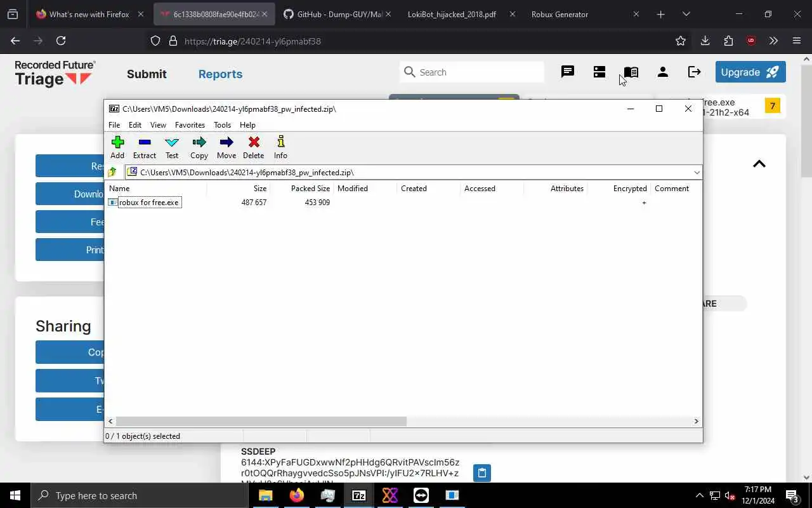This screenshot has width=812, height=508.
Task: Sort by the Modified column header
Action: click(x=365, y=189)
